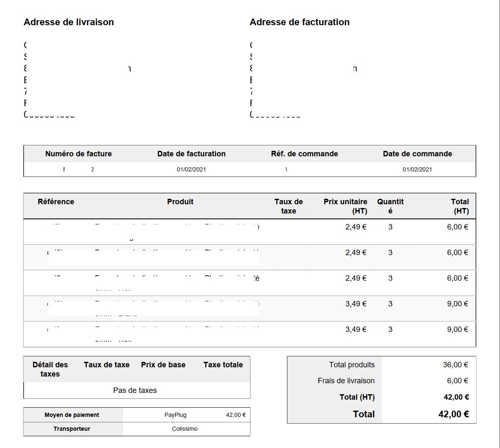Click the Transporteur label
500x448 pixels.
pyautogui.click(x=72, y=429)
